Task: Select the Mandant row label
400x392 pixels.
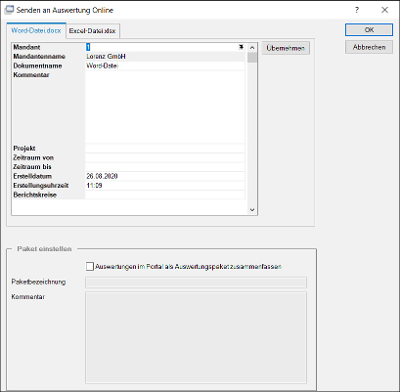Action: click(27, 47)
